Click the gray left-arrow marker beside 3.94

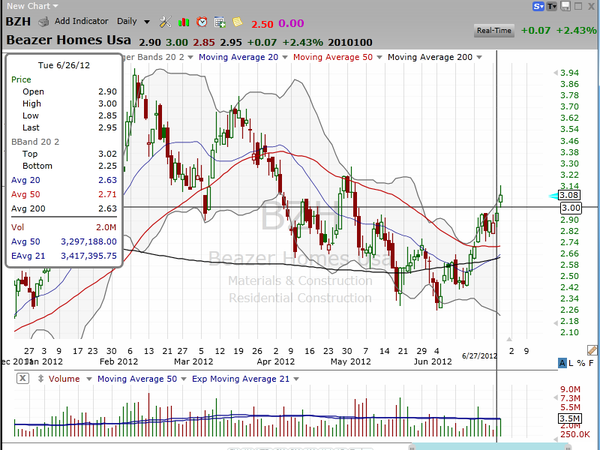point(556,73)
